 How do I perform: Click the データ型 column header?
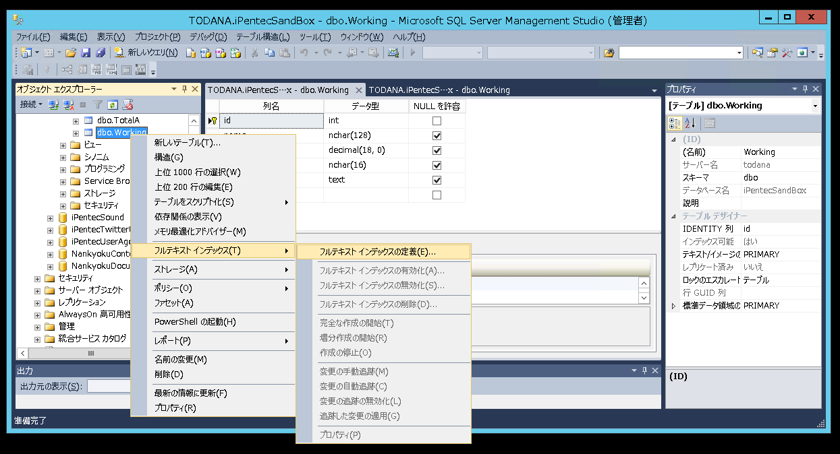[x=365, y=106]
